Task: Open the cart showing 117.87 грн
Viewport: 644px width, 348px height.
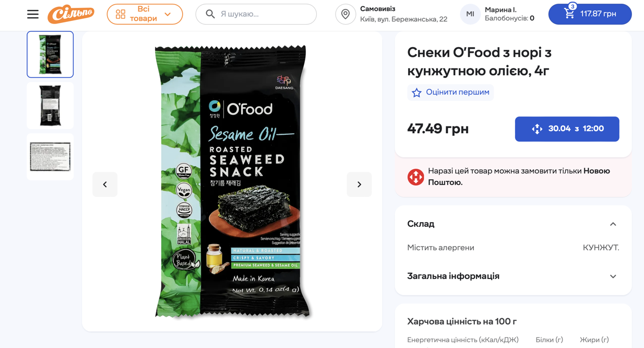Action: click(590, 14)
